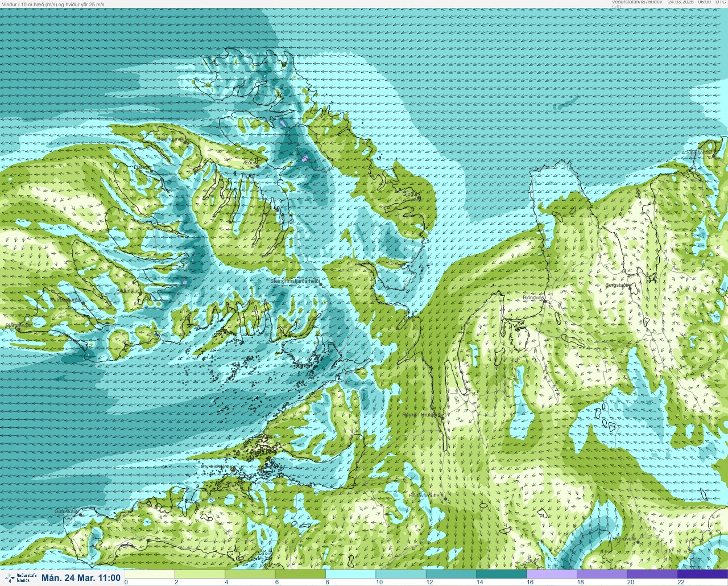This screenshot has width=728, height=586.
Task: Select the above 22 m/s dark indigo legend swatch
Action: click(x=702, y=574)
